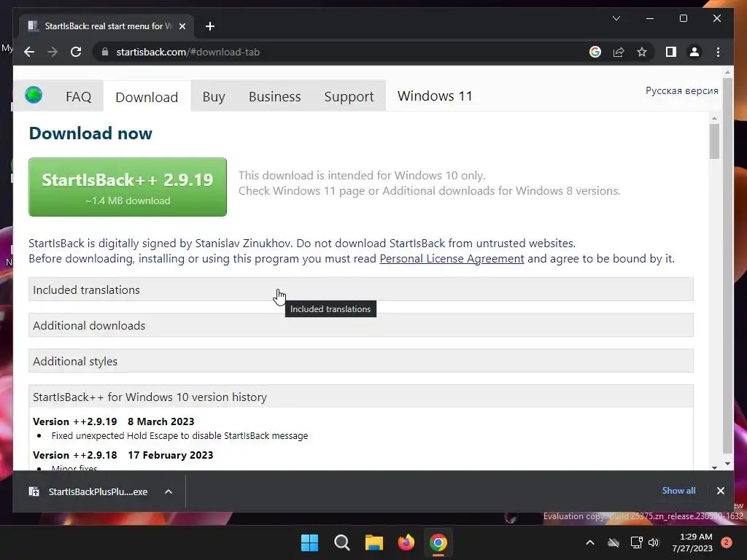
Task: Open Chrome's three-dot menu
Action: (718, 52)
